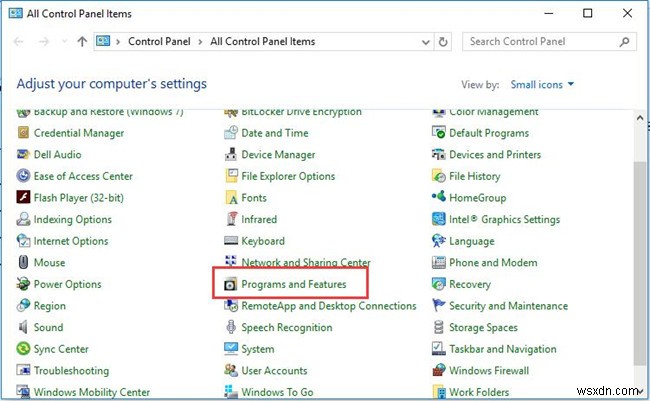Focus the Search Control Panel field
This screenshot has width=650, height=401.
[549, 42]
